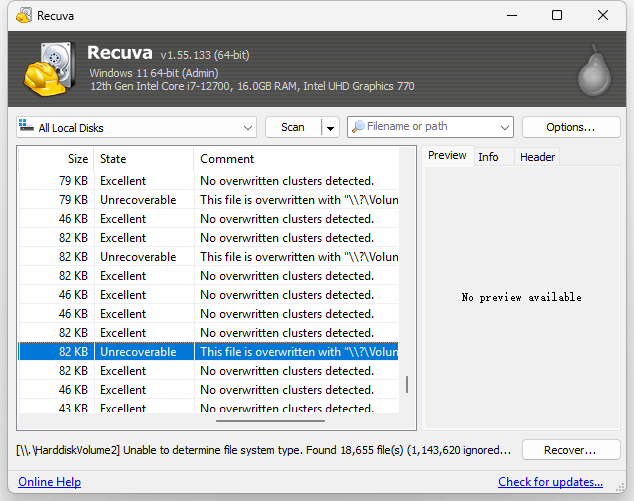Screen dimensions: 634x501
Task: Expand the Filename or path dropdown arrow
Action: tap(504, 128)
